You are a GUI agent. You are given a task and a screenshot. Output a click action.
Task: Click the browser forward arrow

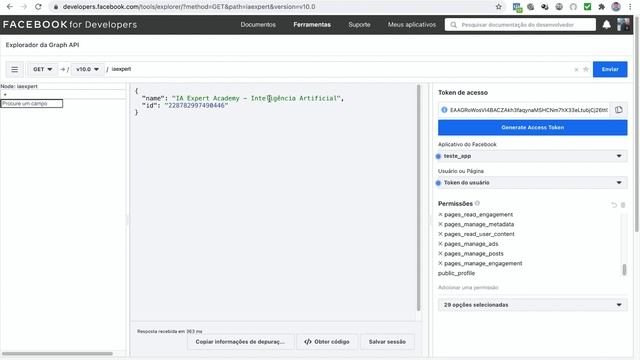pos(24,7)
